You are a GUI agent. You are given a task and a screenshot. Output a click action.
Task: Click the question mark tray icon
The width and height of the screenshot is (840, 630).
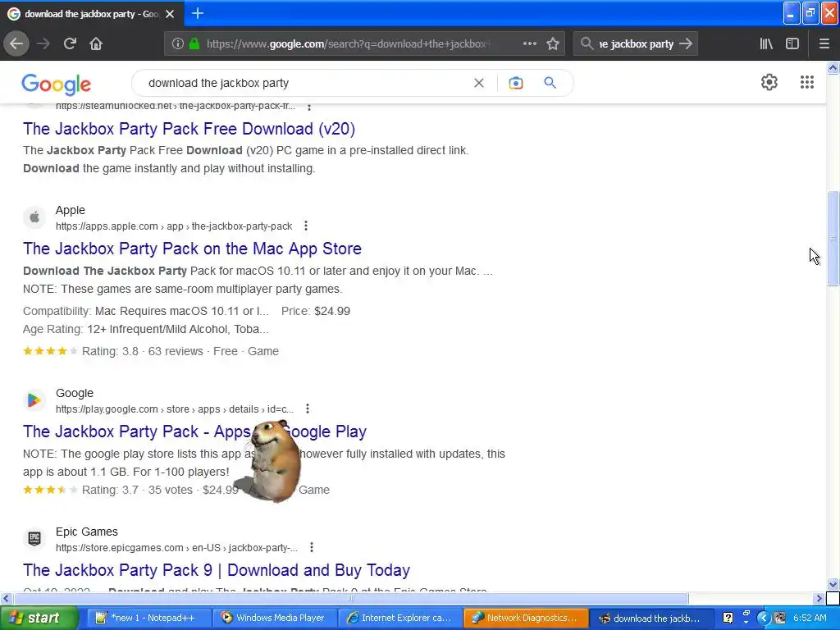coord(728,619)
